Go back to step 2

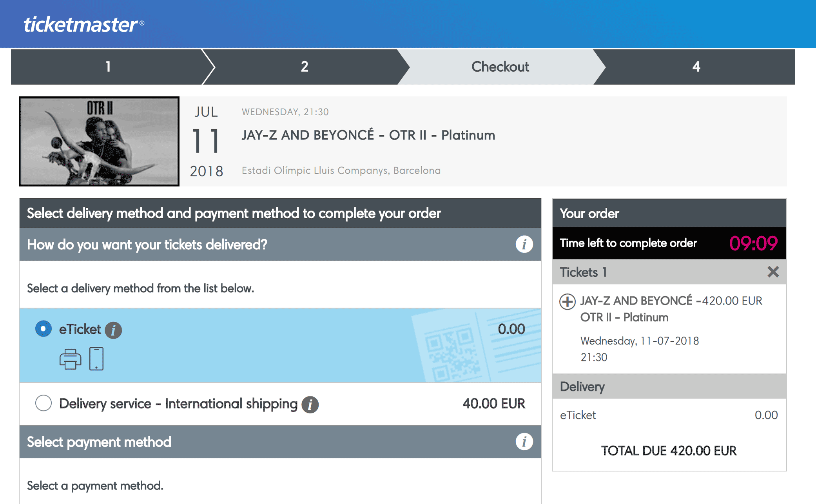point(305,67)
